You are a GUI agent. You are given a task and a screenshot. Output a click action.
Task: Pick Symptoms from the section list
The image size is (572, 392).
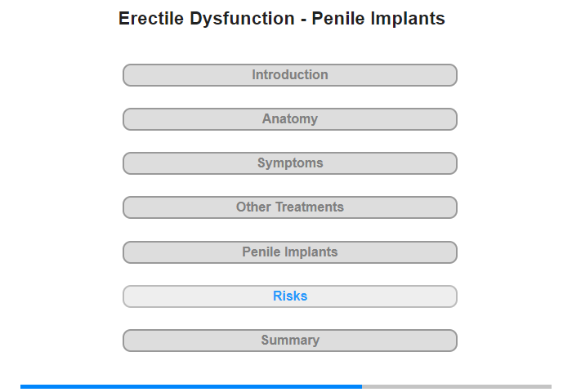pyautogui.click(x=289, y=163)
